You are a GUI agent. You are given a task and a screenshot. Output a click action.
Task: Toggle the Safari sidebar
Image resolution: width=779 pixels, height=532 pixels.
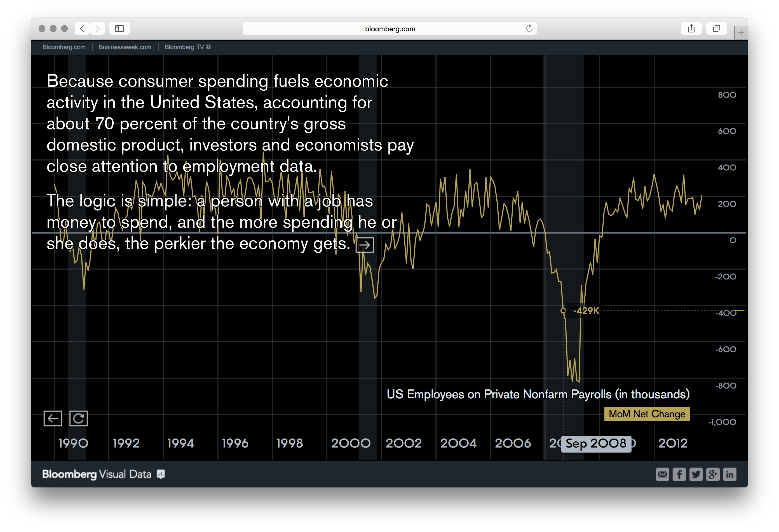click(x=119, y=29)
